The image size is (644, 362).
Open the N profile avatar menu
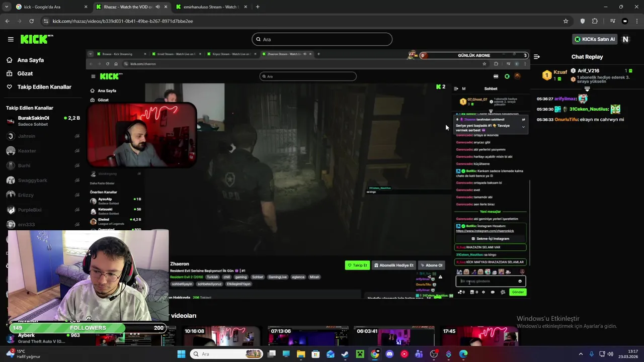pos(625,39)
